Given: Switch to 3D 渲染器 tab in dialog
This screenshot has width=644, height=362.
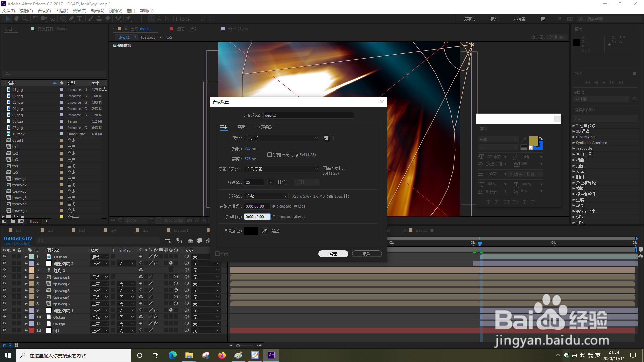Looking at the screenshot, I should 264,127.
